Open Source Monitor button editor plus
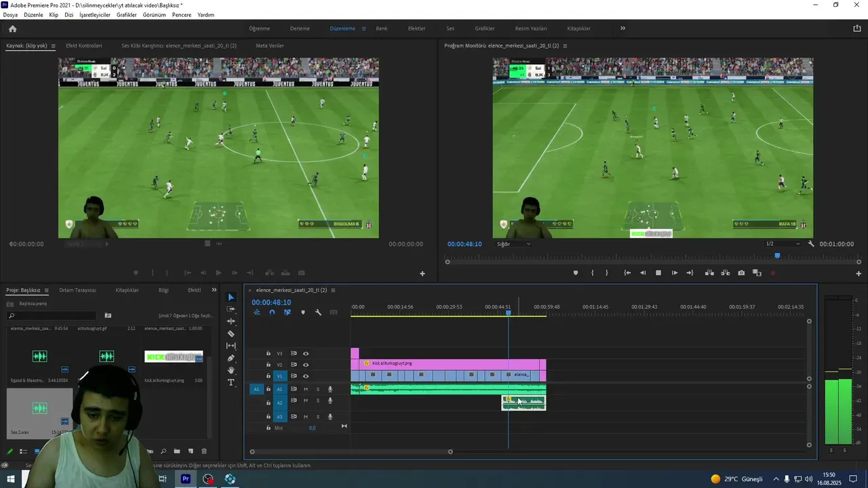 click(x=422, y=273)
